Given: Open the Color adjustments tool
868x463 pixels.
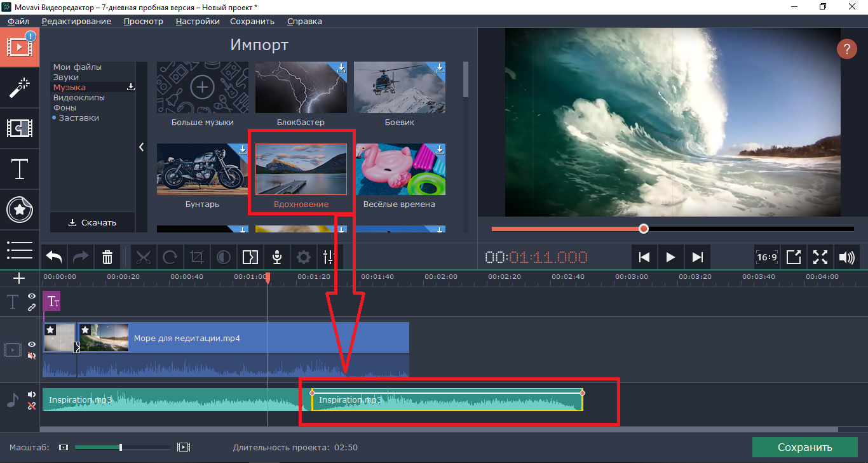Looking at the screenshot, I should click(223, 257).
